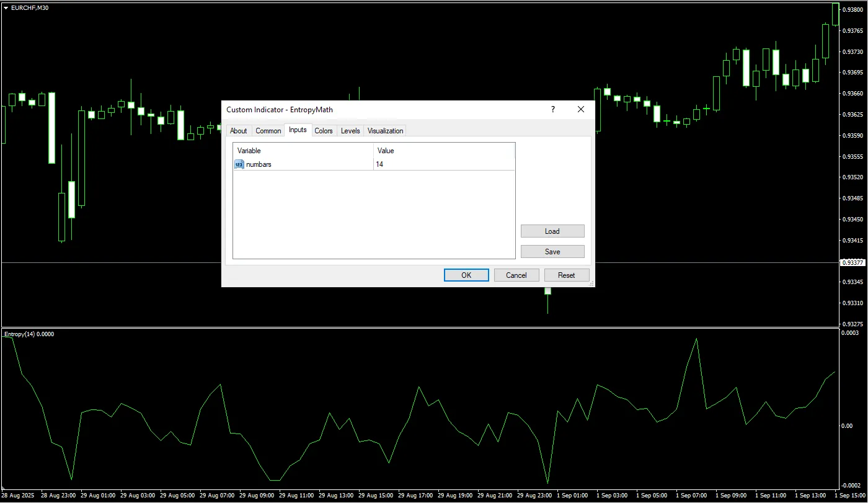Close the Custom Indicator EntropyMath dialog
Viewport: 868px width, 503px height.
click(x=581, y=109)
